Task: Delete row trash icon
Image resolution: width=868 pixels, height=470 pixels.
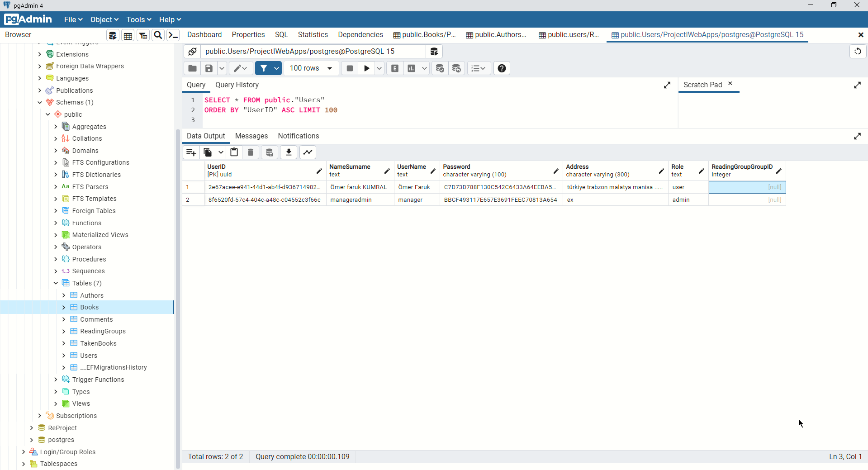Action: point(251,152)
